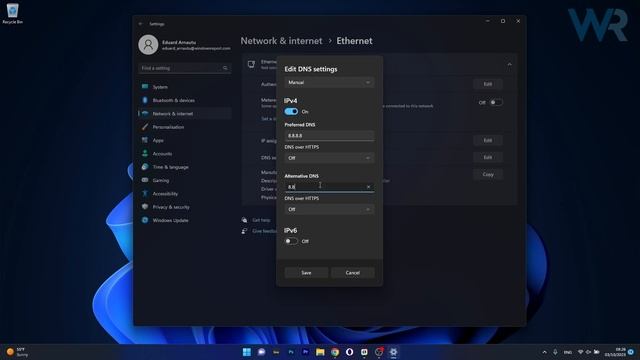The image size is (640, 360).
Task: Click the Ethernet adapter icon in header
Action: coord(251,64)
